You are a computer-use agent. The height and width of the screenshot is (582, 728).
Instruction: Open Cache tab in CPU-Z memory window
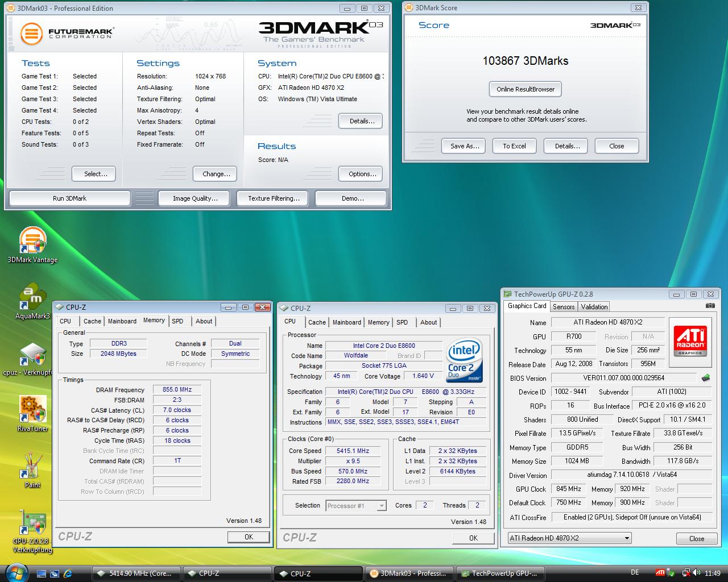pyautogui.click(x=92, y=322)
